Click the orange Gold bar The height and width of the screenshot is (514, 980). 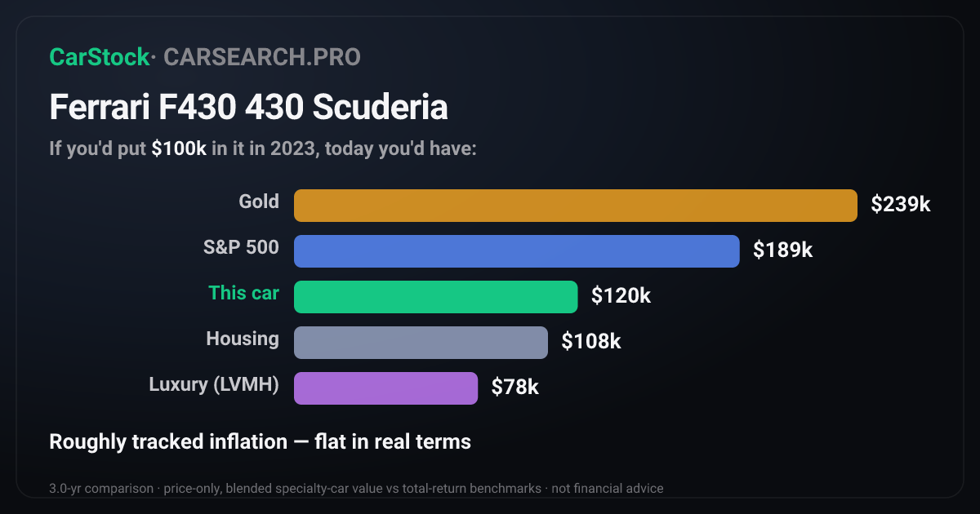[x=576, y=206]
